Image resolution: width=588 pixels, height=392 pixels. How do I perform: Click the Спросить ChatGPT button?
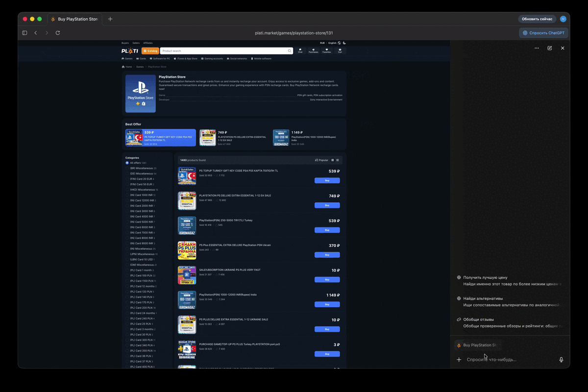point(543,33)
